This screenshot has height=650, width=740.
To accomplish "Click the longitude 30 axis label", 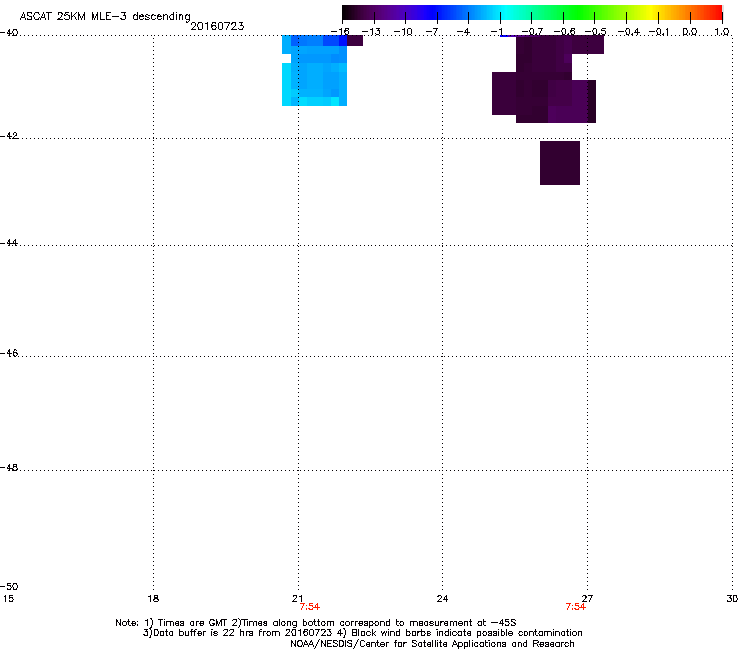I will 732,599.
